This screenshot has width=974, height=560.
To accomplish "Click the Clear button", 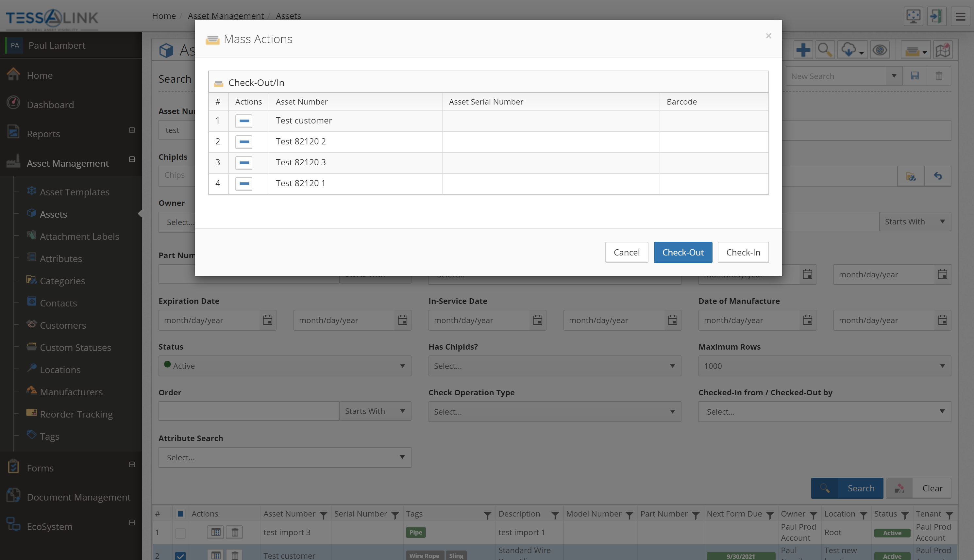I will [x=918, y=488].
